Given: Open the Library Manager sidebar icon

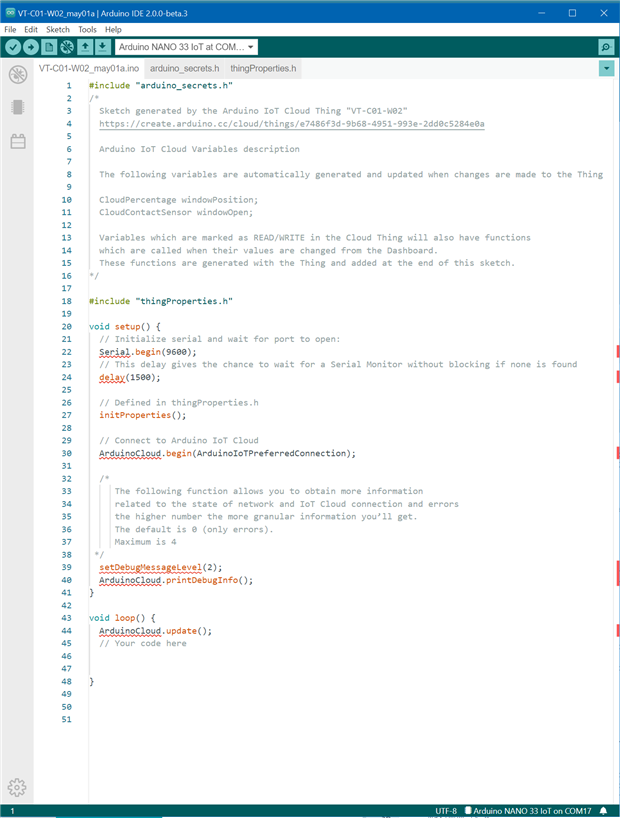Looking at the screenshot, I should tap(18, 141).
